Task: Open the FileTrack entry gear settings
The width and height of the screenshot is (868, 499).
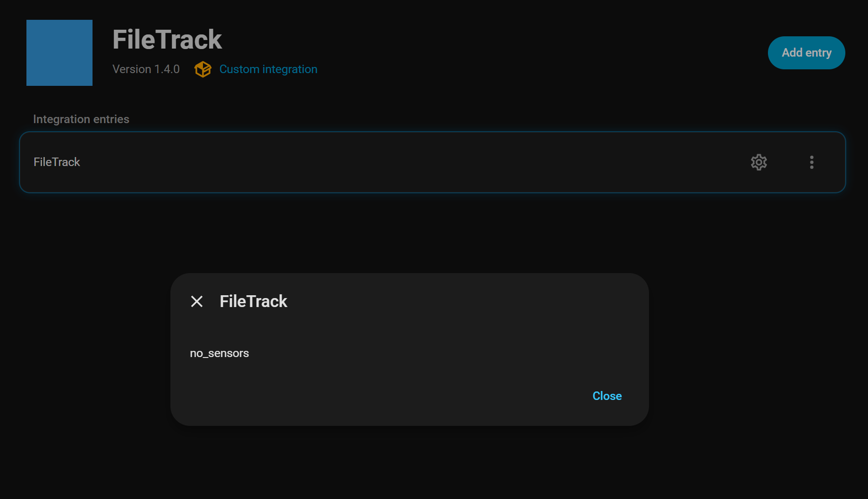Action: tap(758, 162)
